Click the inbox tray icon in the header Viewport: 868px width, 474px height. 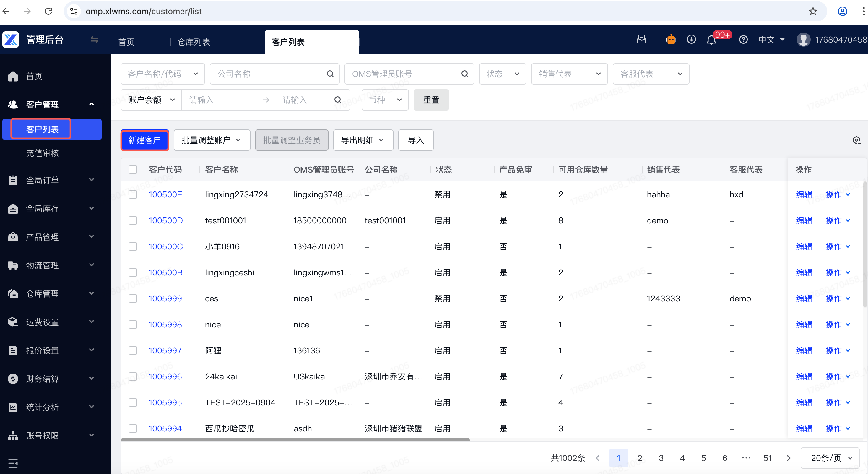click(642, 39)
